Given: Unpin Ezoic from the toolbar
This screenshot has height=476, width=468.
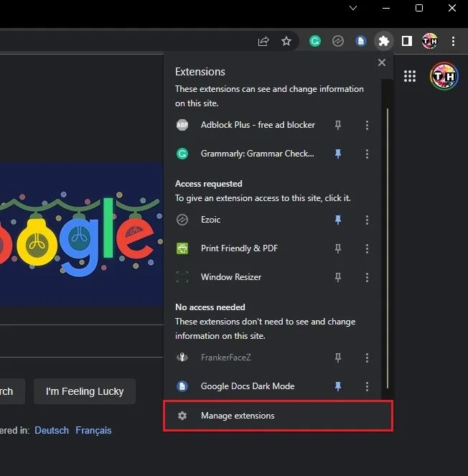Looking at the screenshot, I should (x=338, y=220).
